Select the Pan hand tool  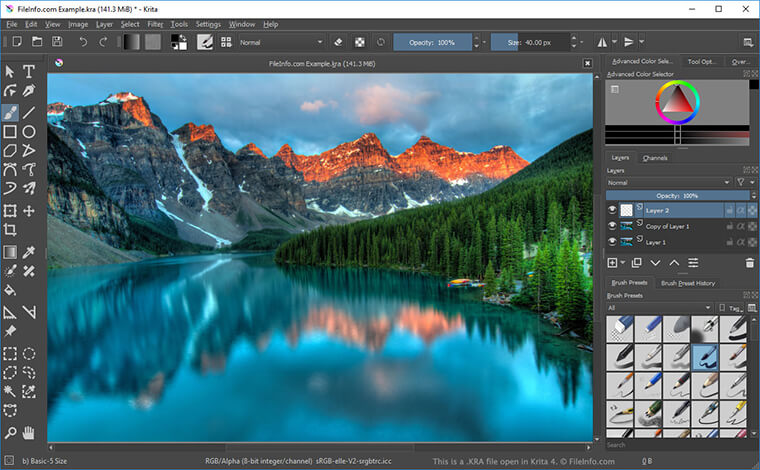pos(30,432)
